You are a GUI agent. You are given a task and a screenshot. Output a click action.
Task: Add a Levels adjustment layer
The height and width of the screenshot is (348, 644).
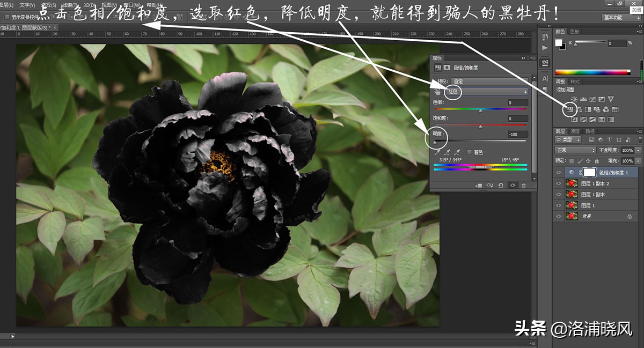tap(584, 99)
